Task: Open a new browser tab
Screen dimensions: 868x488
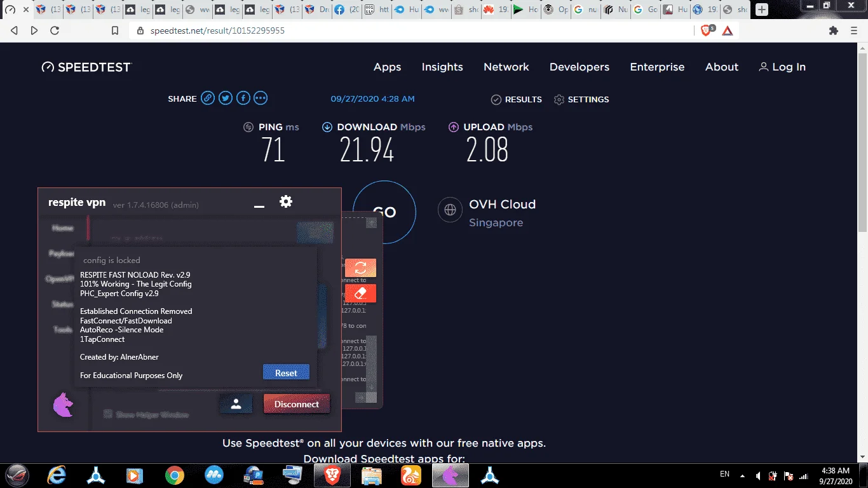Action: coord(761,10)
